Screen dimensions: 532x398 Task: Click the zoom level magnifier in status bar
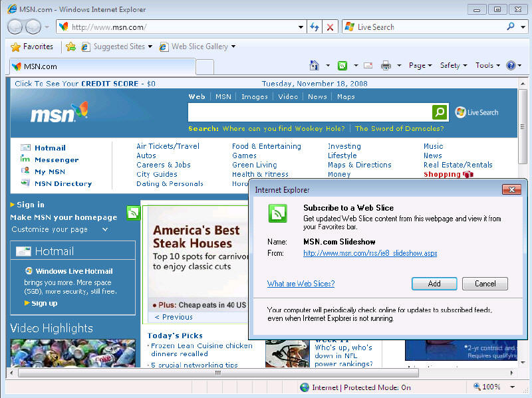[477, 387]
